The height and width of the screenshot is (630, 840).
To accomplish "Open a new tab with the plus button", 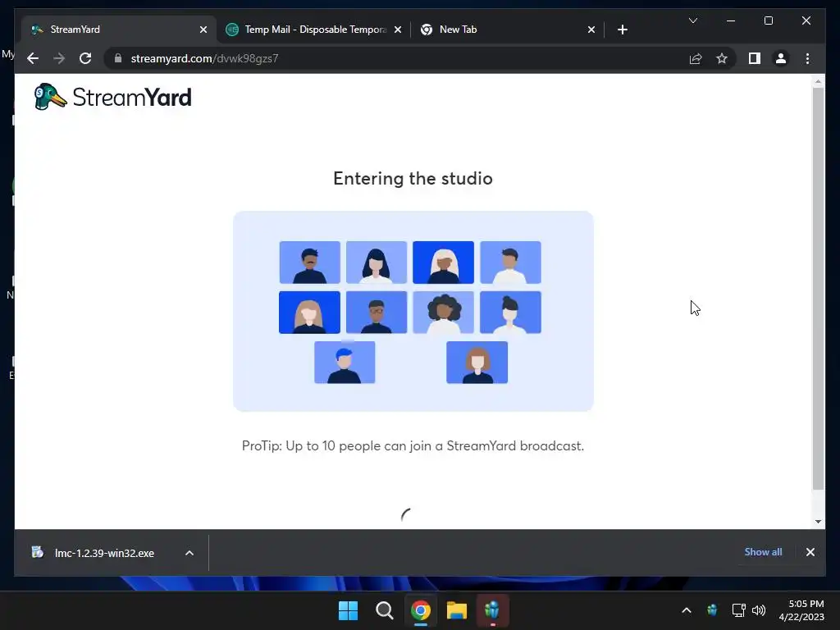I will click(x=622, y=30).
